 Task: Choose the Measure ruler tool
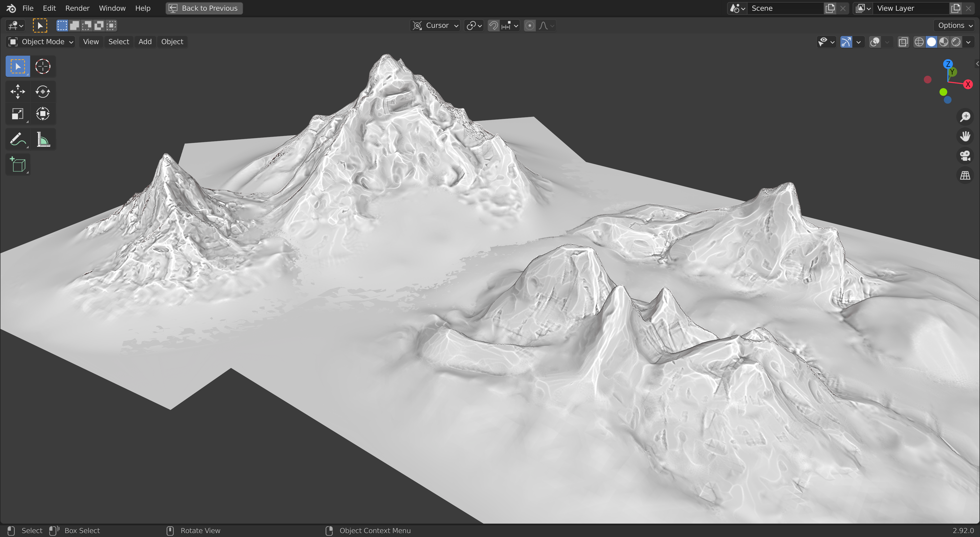coord(43,140)
